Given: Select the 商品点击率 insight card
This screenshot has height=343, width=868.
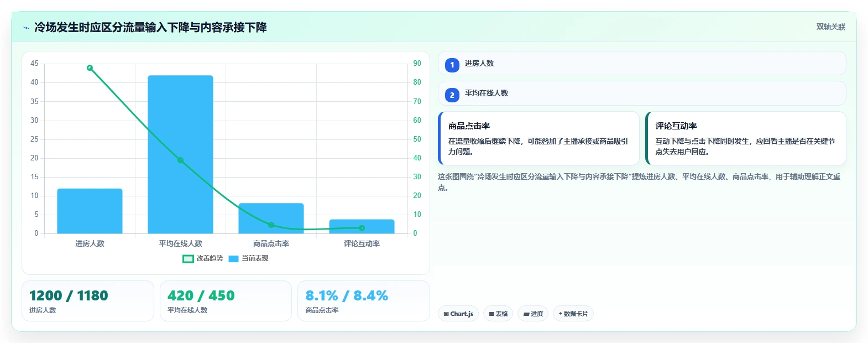Looking at the screenshot, I should pyautogui.click(x=538, y=138).
